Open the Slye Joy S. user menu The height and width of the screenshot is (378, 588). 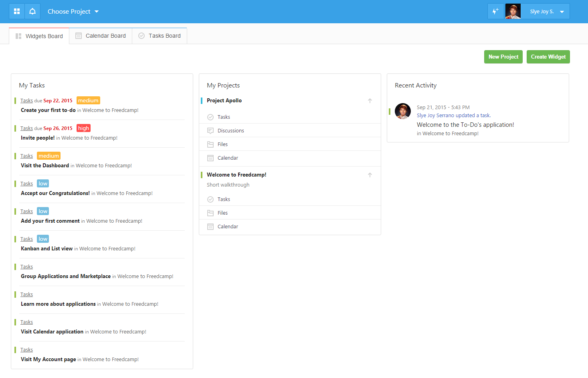[545, 12]
